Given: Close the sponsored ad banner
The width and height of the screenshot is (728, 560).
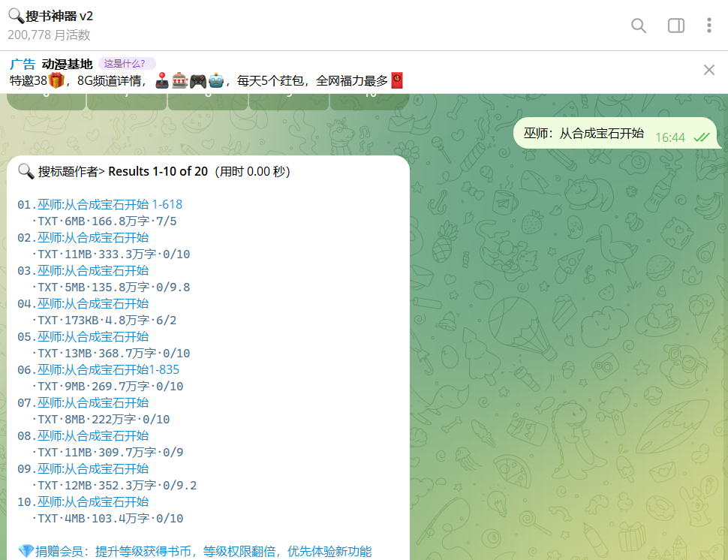Looking at the screenshot, I should coord(708,70).
